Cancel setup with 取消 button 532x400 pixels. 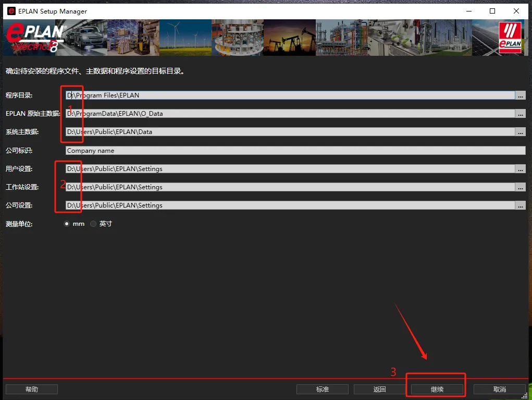tap(499, 389)
